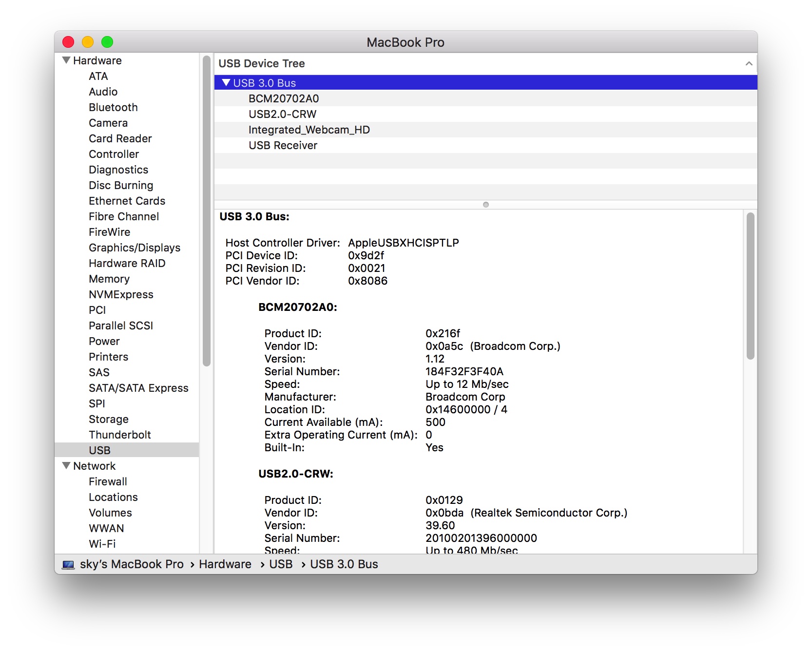The width and height of the screenshot is (812, 652).
Task: Show Graphics/Displays information
Action: coord(135,248)
